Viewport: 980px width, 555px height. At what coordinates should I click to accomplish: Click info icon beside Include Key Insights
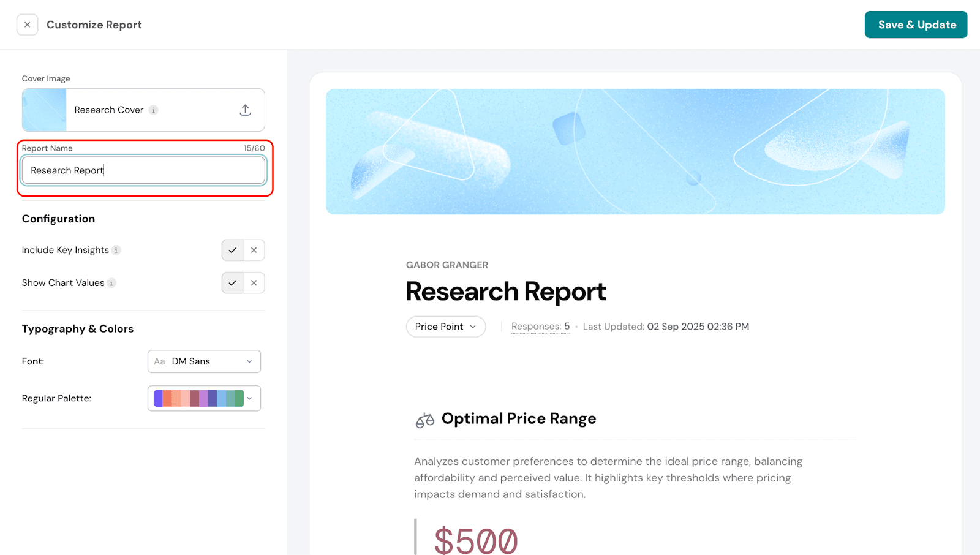(x=116, y=250)
